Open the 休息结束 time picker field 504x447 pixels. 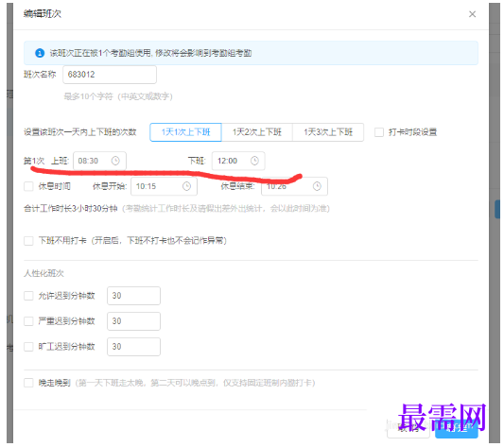(294, 186)
